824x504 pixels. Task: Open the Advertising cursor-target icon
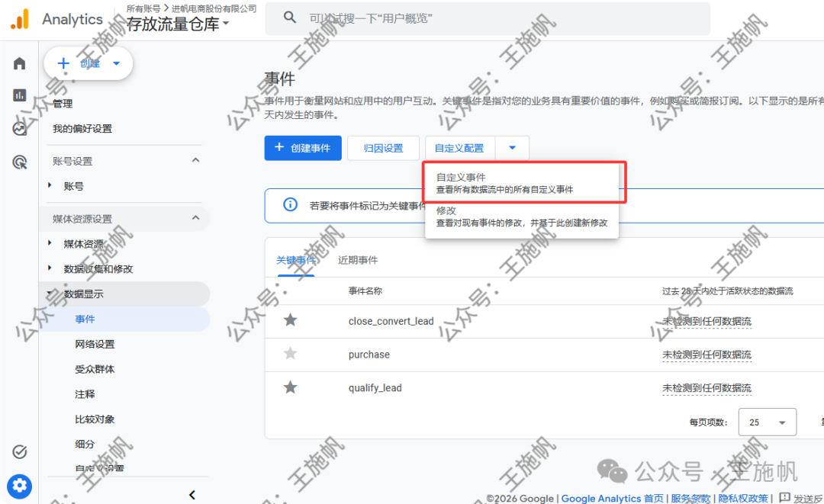pyautogui.click(x=19, y=162)
